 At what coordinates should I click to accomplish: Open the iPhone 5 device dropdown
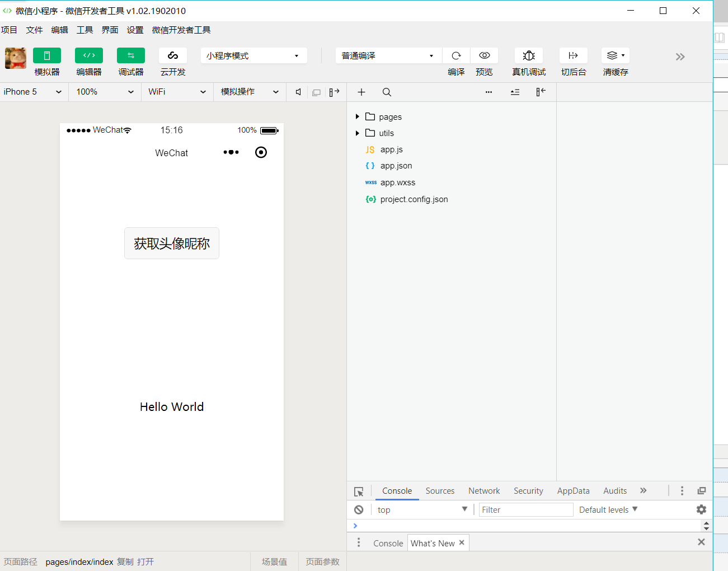(33, 92)
